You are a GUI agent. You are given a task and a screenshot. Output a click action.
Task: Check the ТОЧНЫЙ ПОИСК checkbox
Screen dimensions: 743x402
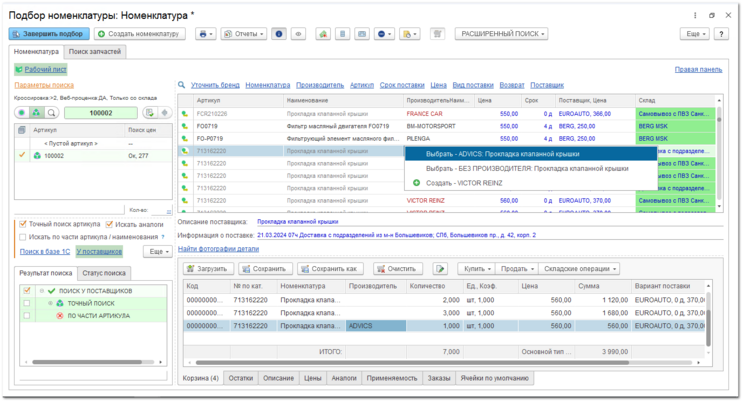click(x=27, y=303)
